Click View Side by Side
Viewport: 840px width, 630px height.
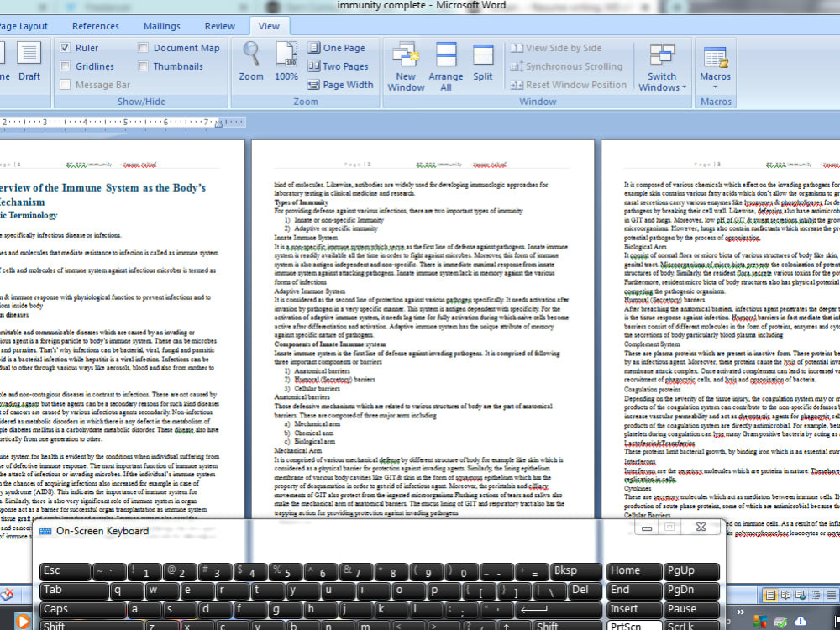556,48
